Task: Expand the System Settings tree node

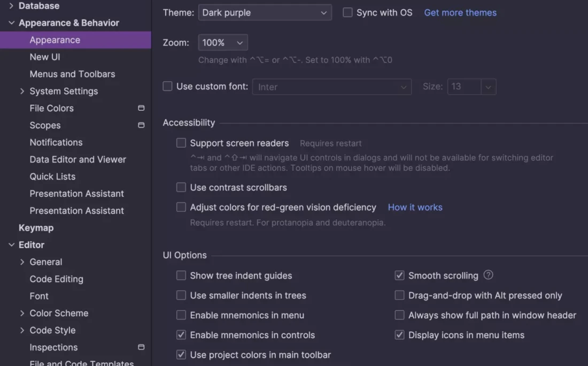Action: click(x=22, y=91)
